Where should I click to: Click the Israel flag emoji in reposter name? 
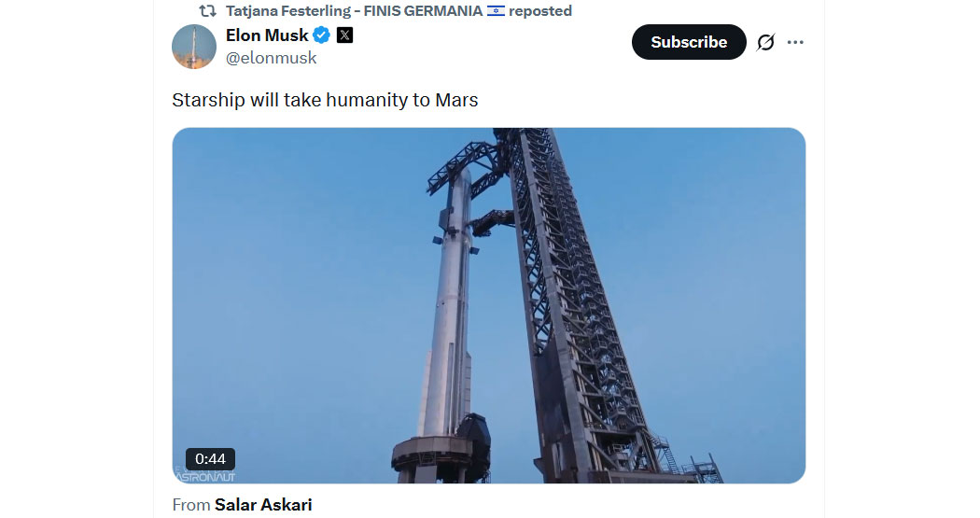(496, 11)
